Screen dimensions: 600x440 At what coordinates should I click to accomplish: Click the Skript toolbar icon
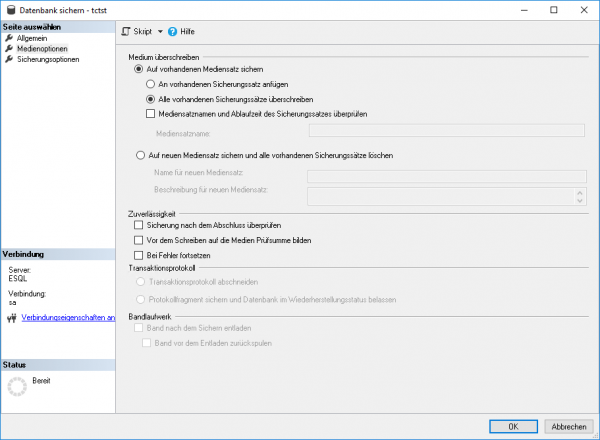point(126,32)
